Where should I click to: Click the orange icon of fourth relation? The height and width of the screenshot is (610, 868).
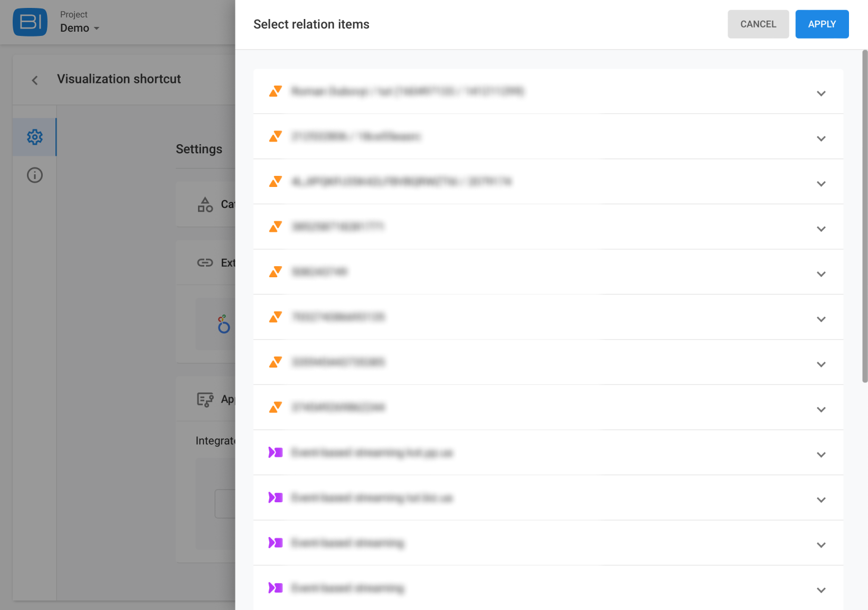coord(276,227)
